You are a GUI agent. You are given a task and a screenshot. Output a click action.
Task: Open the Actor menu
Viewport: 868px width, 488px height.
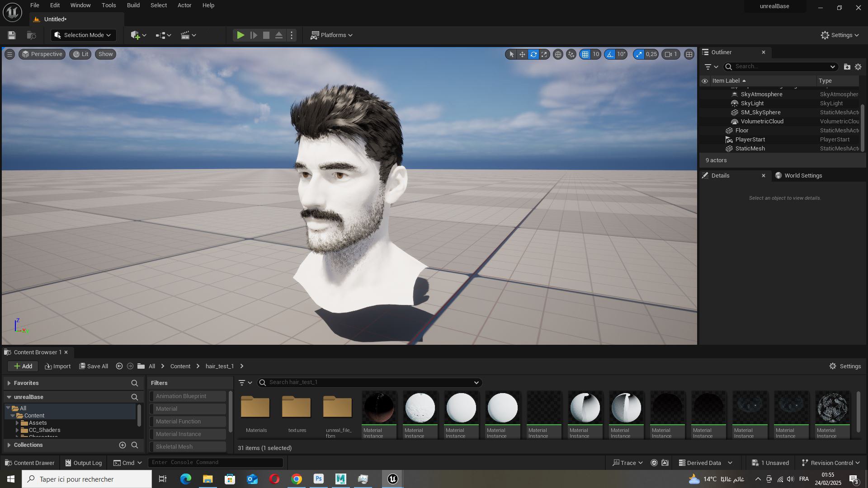click(x=184, y=5)
